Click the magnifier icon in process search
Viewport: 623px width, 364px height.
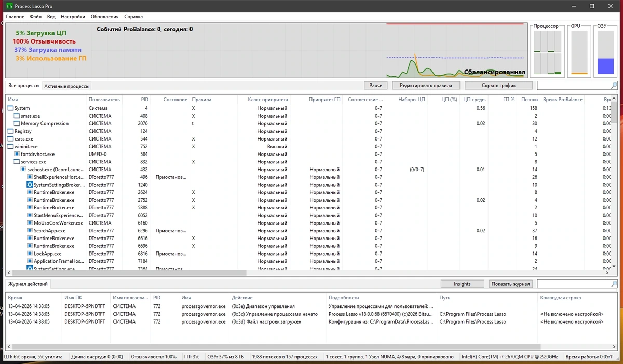coord(614,86)
